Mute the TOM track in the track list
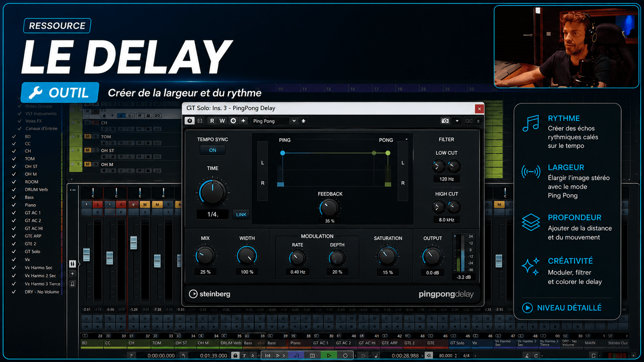 tap(88, 136)
